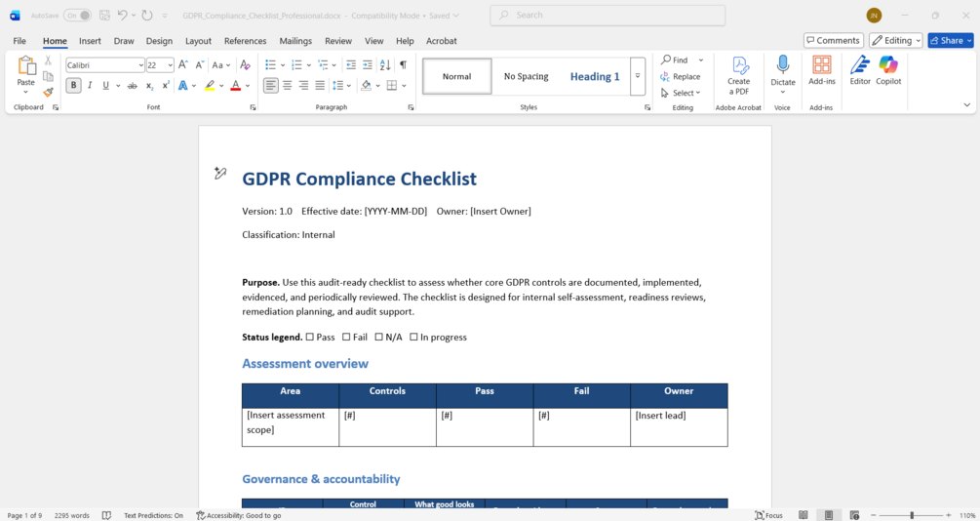The height and width of the screenshot is (521, 980).
Task: Open the font size dropdown showing 22
Action: click(170, 65)
